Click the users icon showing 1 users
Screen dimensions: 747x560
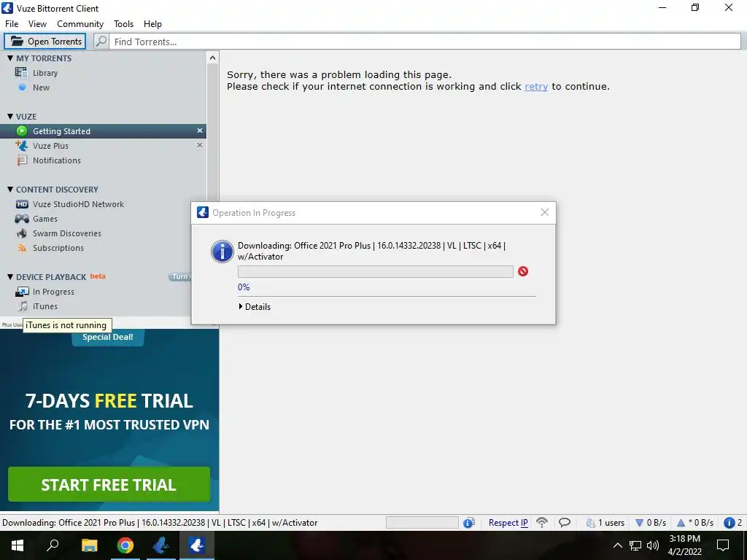point(591,522)
